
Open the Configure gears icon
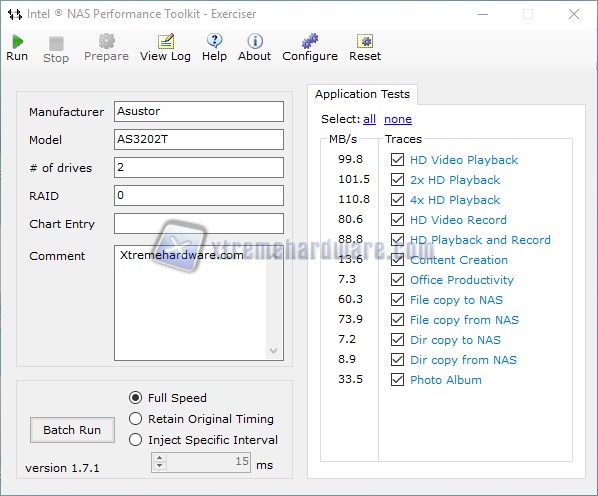point(310,41)
